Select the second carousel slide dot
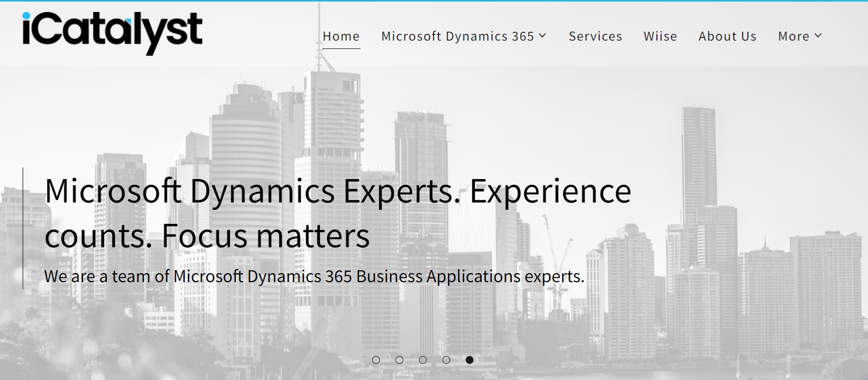 (x=399, y=360)
